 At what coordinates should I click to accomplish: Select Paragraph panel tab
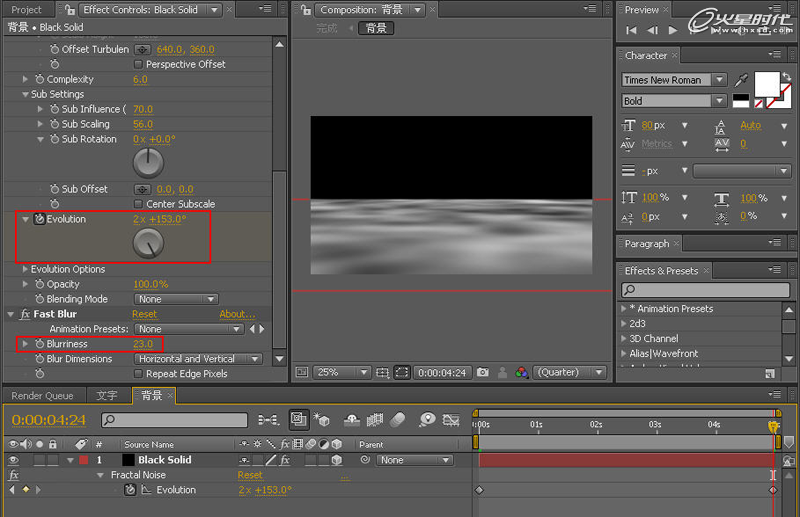pos(646,244)
